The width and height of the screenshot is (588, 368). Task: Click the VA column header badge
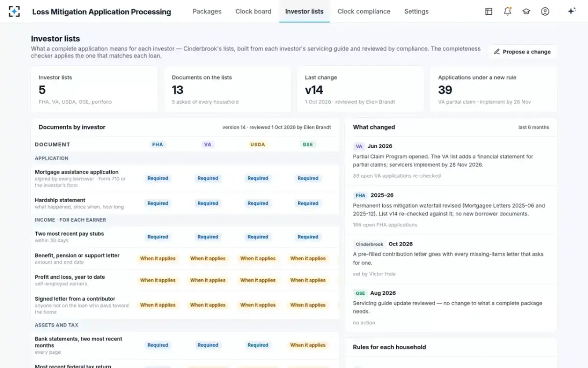(x=208, y=145)
